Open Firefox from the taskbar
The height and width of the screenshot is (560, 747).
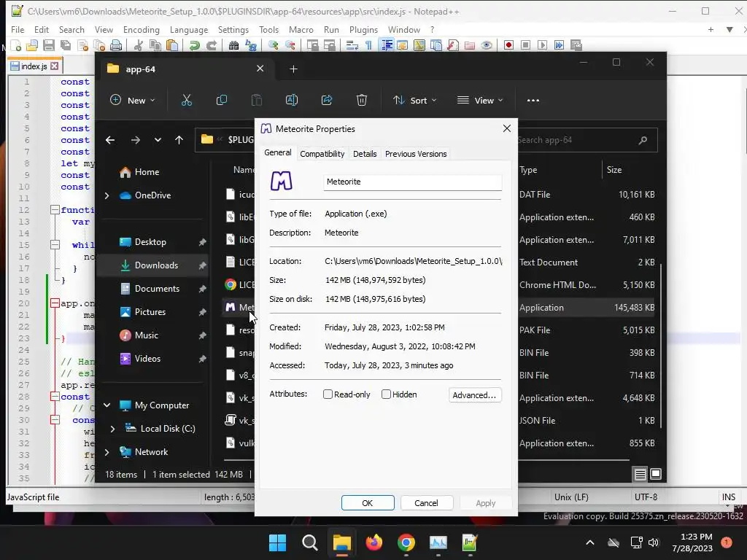[x=374, y=542]
